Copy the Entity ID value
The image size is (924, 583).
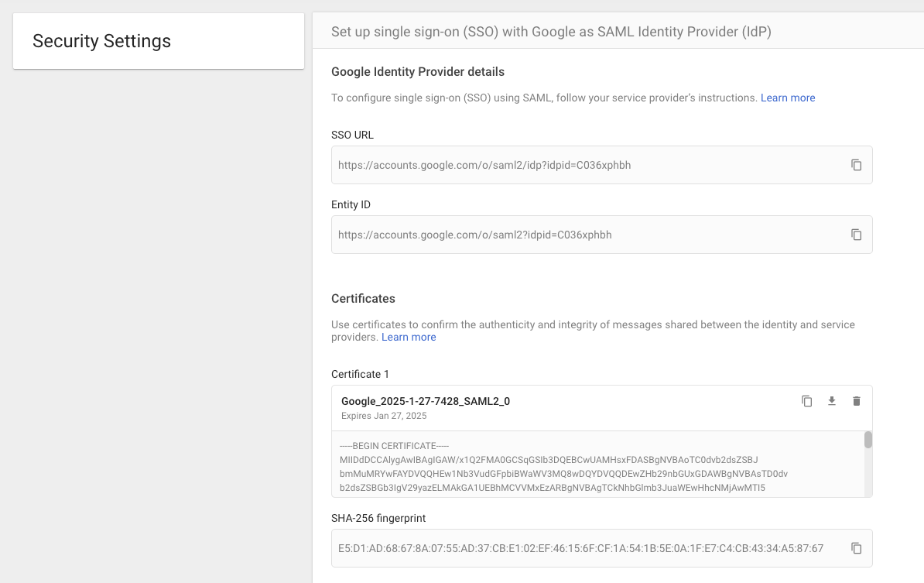click(x=856, y=235)
